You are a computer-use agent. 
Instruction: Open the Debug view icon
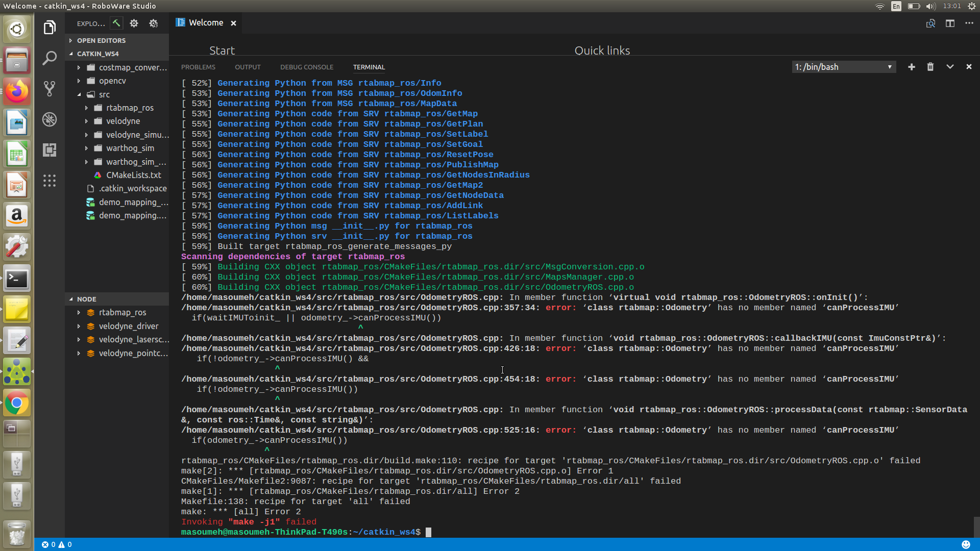pos(50,119)
